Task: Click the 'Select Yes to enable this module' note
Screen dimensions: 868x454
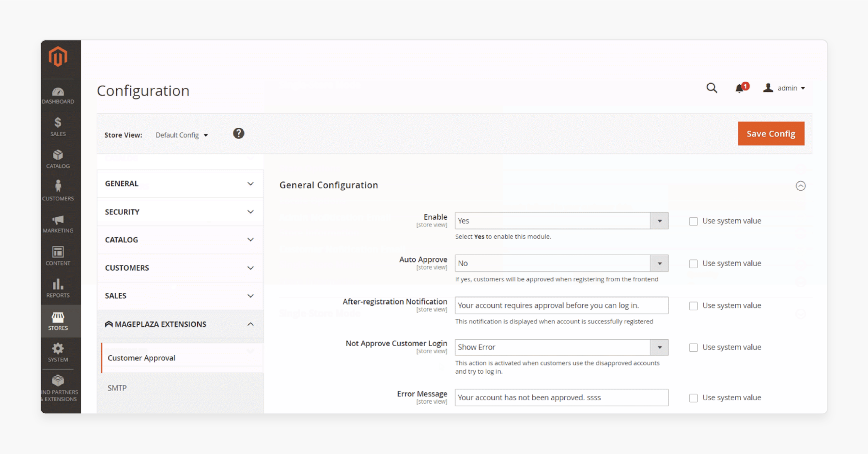Action: tap(503, 237)
